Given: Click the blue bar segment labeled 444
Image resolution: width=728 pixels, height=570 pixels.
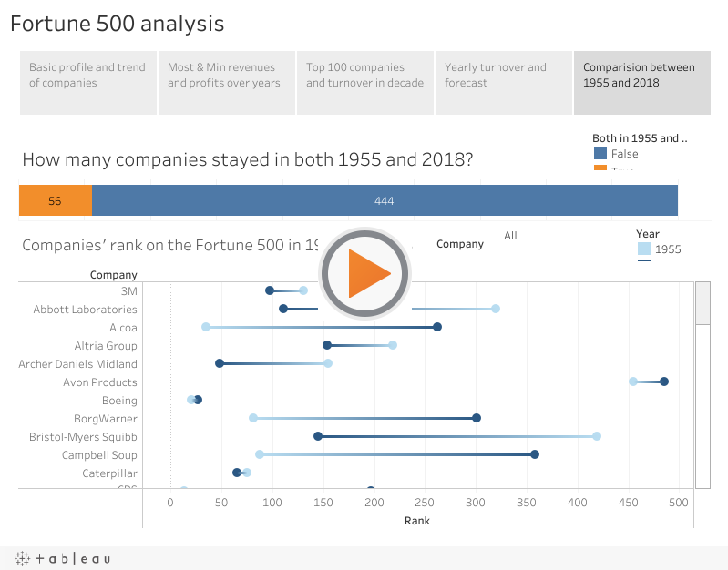Looking at the screenshot, I should 385,200.
